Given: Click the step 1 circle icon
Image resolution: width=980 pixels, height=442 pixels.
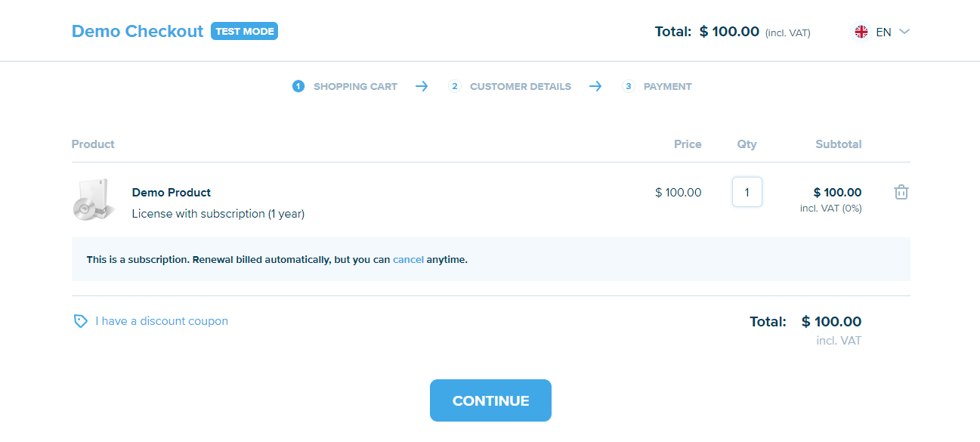Looking at the screenshot, I should [x=298, y=86].
